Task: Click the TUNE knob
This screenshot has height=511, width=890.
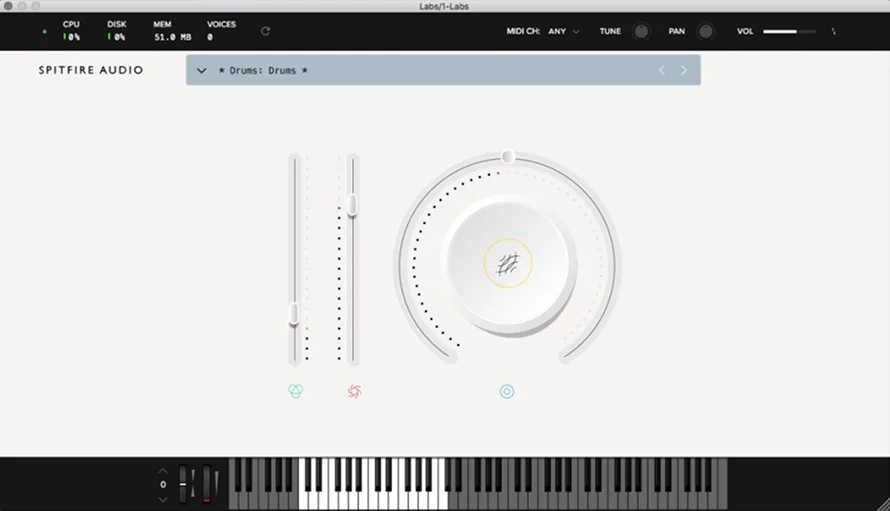Action: click(x=641, y=31)
